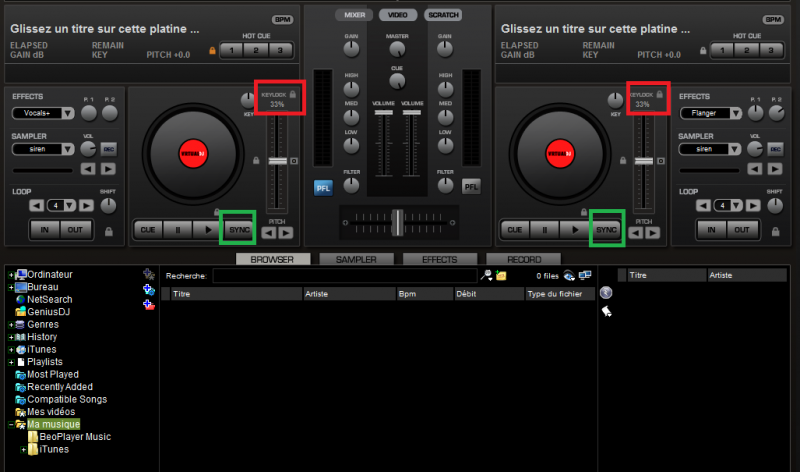Viewport: 800px width, 472px height.
Task: Set right loop IN point
Action: [x=712, y=230]
